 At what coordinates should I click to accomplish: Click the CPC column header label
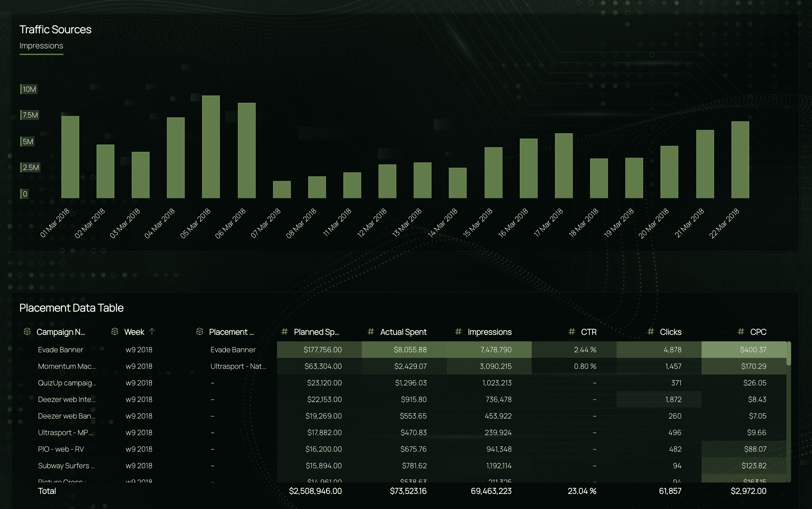coord(758,332)
